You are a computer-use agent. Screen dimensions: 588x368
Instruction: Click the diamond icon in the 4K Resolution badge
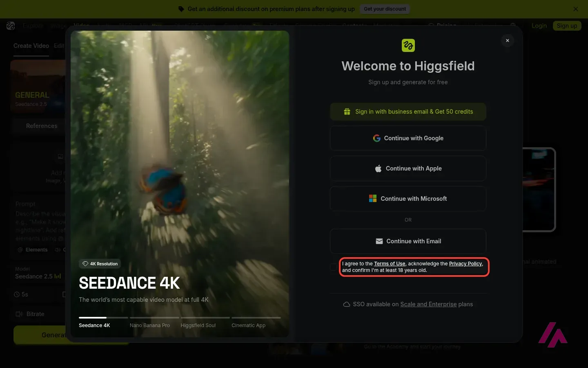tap(85, 264)
